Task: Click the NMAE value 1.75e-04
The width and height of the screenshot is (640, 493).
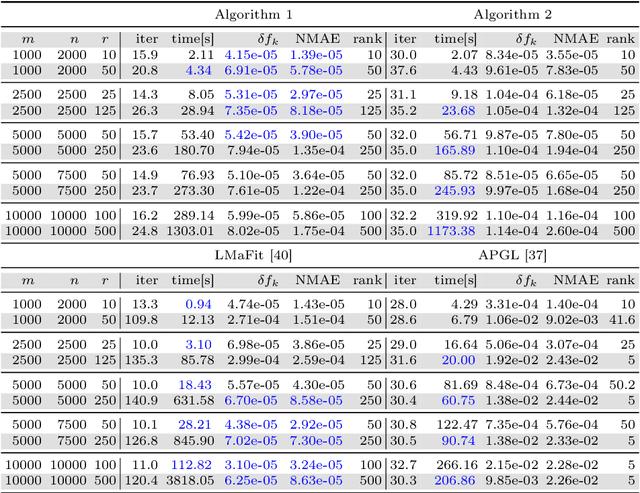Action: pos(318,231)
